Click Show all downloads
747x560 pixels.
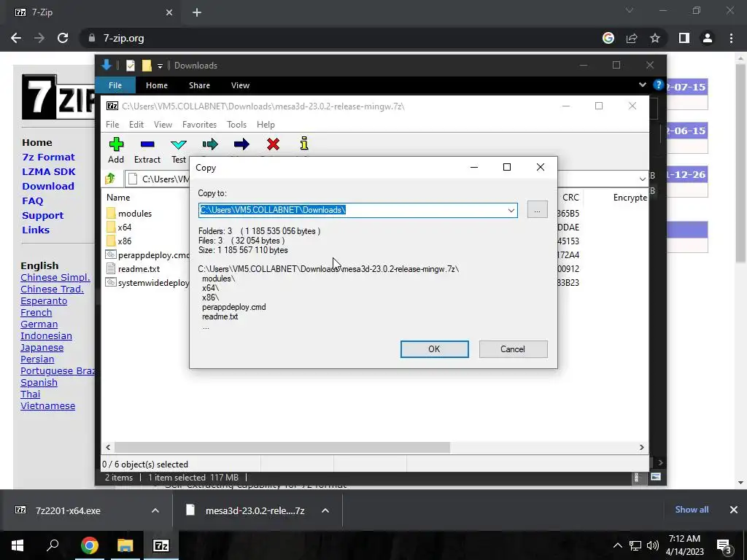692,510
